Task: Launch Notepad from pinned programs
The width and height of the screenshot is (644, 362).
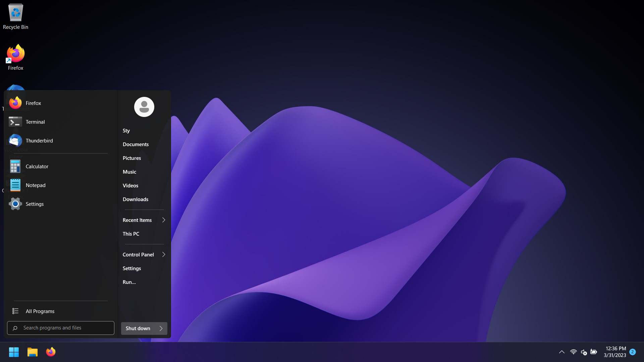Action: pyautogui.click(x=35, y=185)
